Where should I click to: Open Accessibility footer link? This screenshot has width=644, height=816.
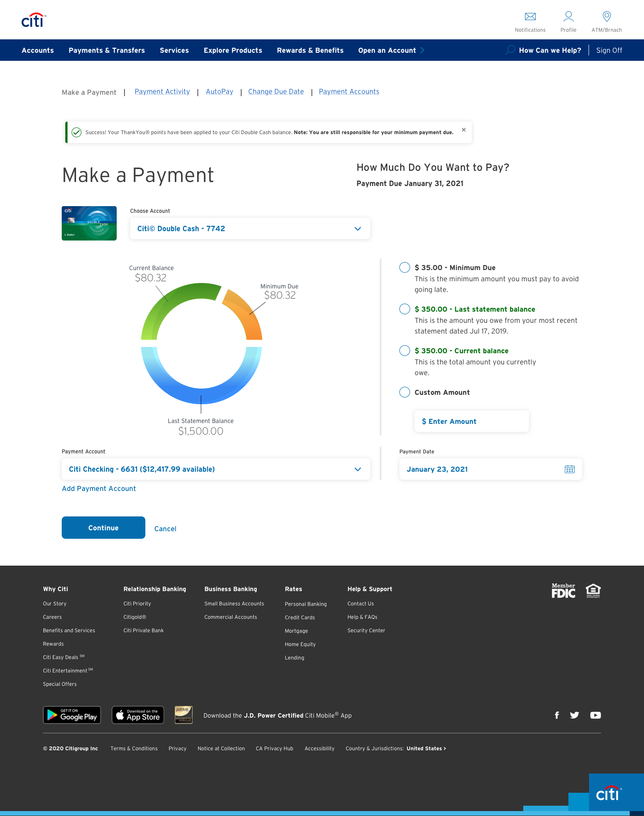click(320, 748)
